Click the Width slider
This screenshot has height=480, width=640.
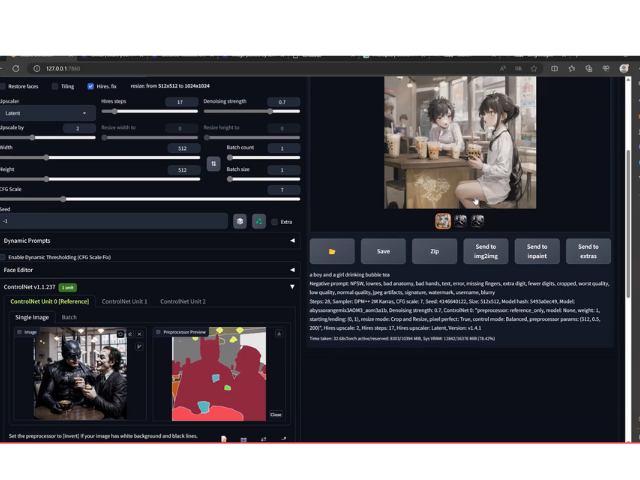pyautogui.click(x=100, y=158)
